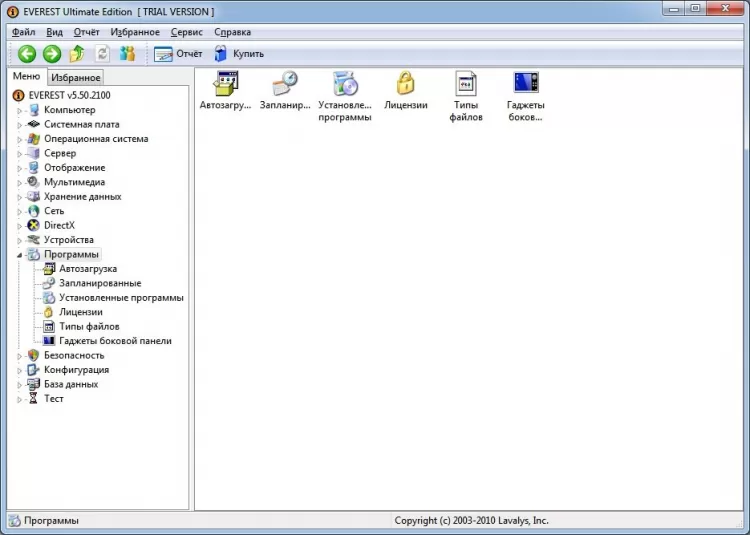Select EVEREST v5.50.2100 root tree node
Image resolution: width=750 pixels, height=535 pixels.
69,95
